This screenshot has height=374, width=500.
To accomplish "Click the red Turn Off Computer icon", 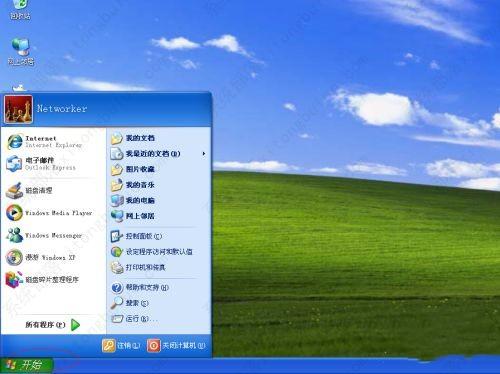I will (154, 346).
